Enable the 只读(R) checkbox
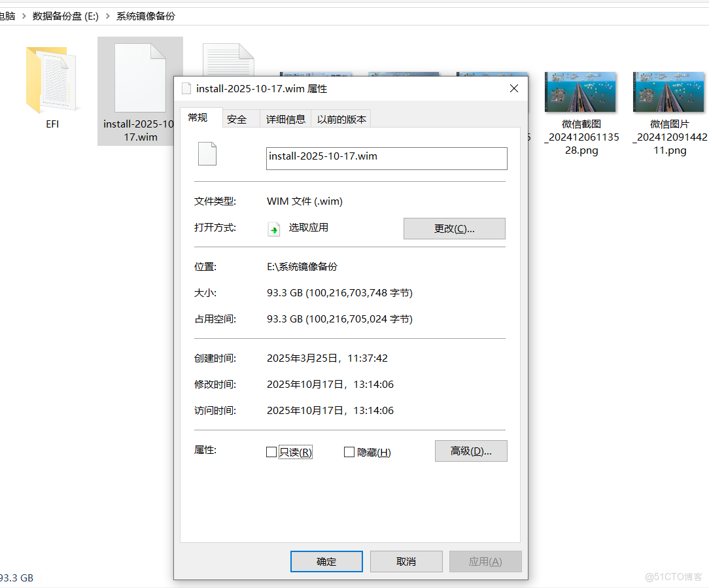The height and width of the screenshot is (588, 709). point(271,452)
